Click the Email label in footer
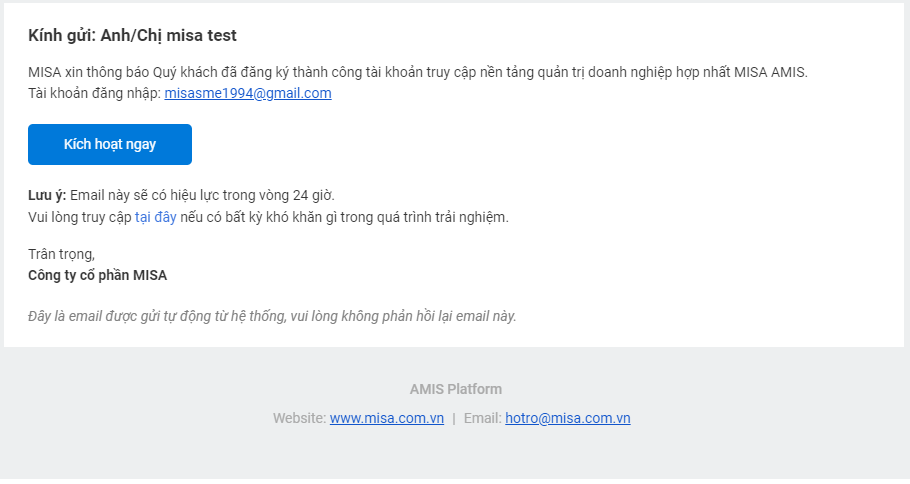This screenshot has width=910, height=484. coord(482,418)
